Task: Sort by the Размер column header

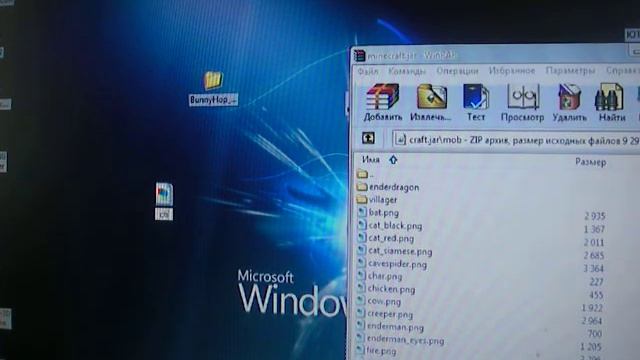Action: click(x=591, y=162)
